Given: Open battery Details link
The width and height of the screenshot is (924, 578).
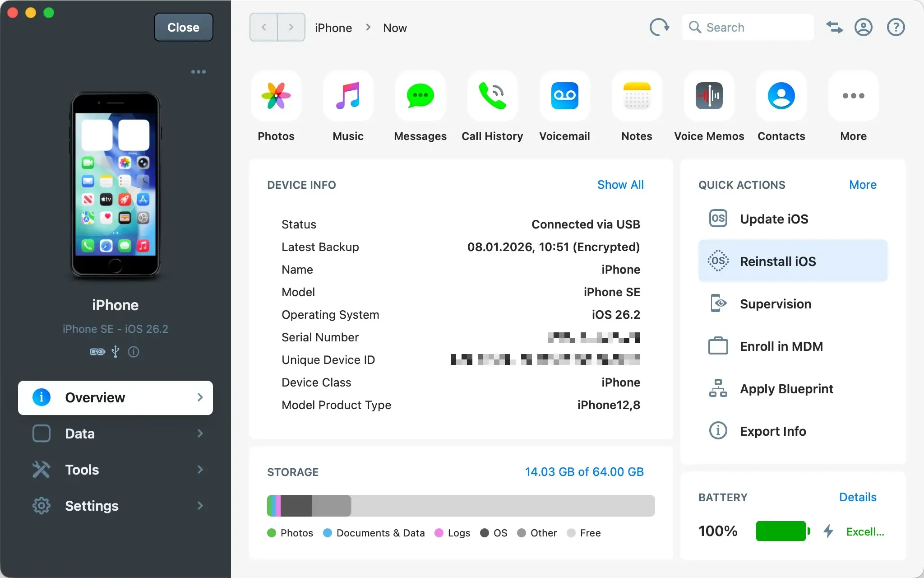Looking at the screenshot, I should (x=857, y=497).
